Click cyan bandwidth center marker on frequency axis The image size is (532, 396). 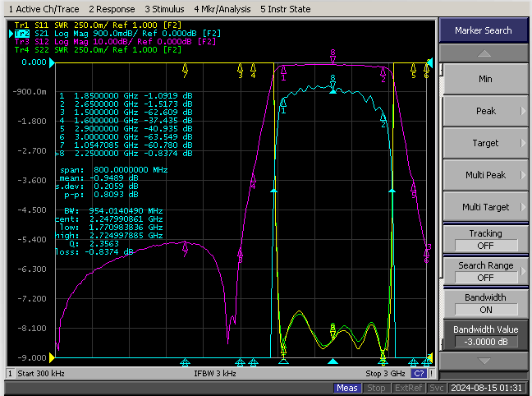pyautogui.click(x=332, y=361)
